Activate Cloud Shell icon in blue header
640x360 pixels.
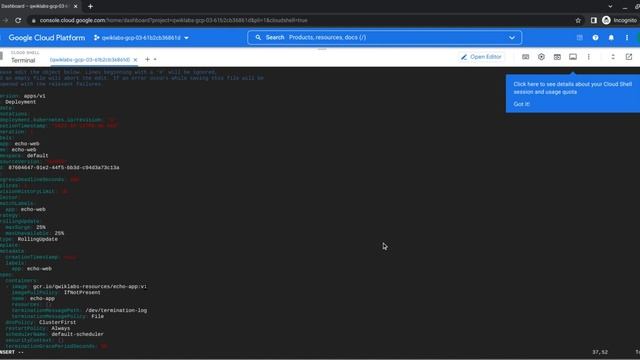click(580, 38)
